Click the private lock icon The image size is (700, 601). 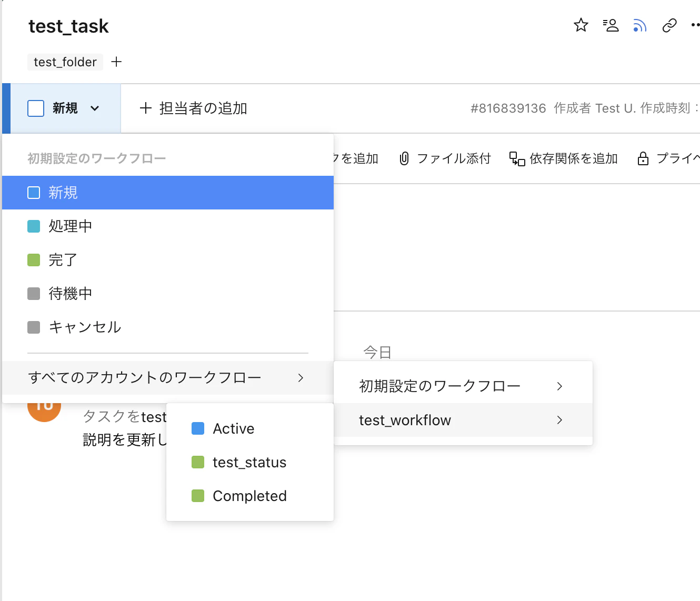tap(643, 158)
